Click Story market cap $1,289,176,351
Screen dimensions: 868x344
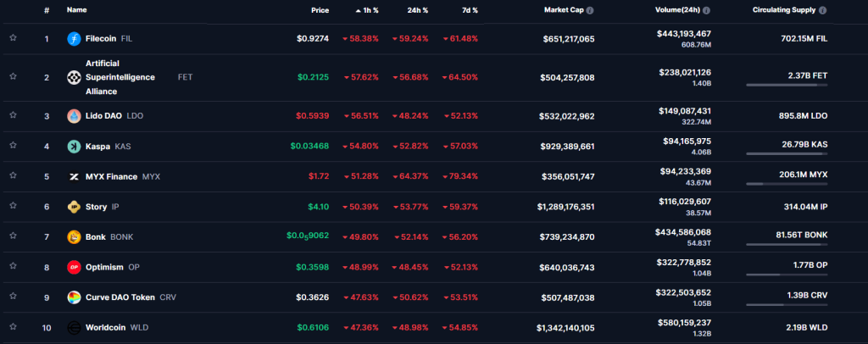565,207
